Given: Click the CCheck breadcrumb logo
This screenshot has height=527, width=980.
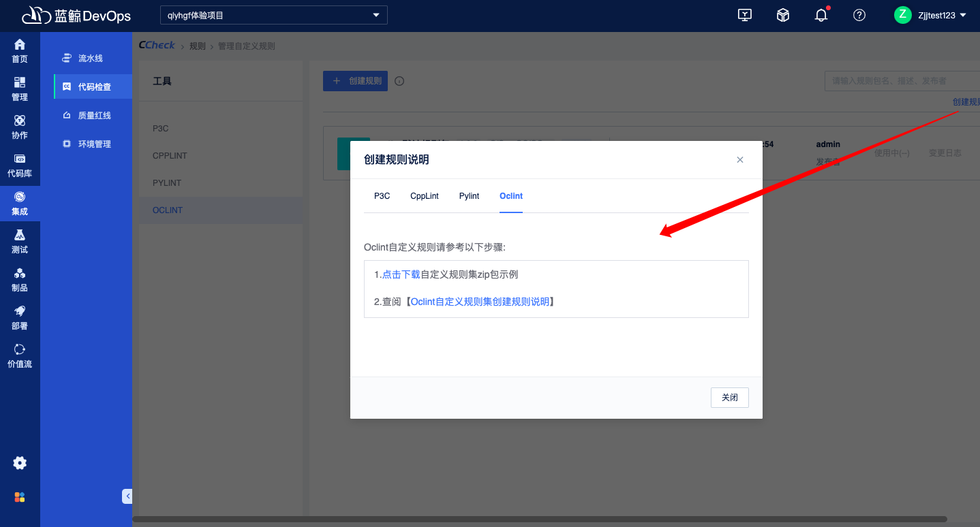Looking at the screenshot, I should tap(157, 45).
